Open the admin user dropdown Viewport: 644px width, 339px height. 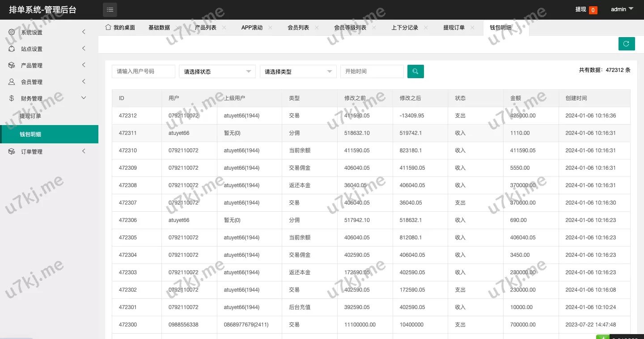point(623,9)
